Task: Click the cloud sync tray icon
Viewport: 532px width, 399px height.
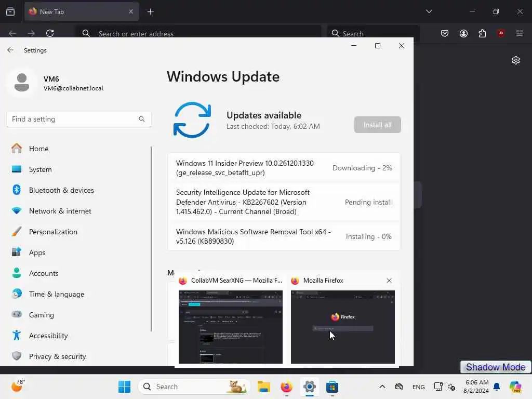Action: [399, 387]
